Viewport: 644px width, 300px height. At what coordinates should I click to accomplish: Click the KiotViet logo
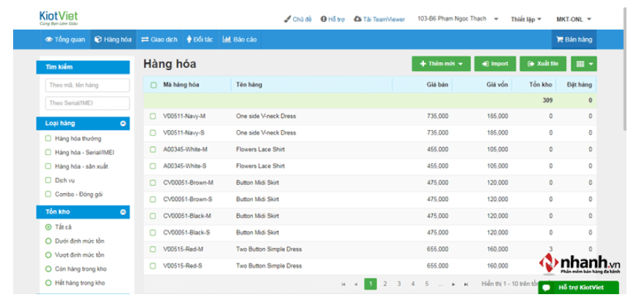58,18
